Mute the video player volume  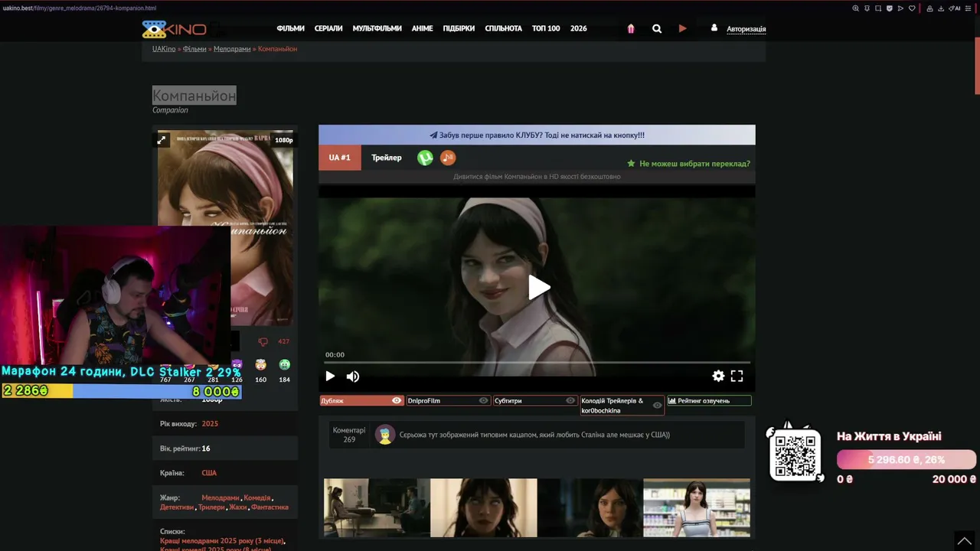[x=353, y=377]
